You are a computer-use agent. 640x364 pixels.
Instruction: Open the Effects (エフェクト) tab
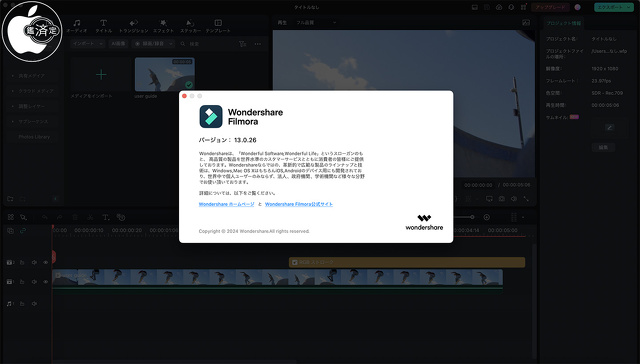pos(163,26)
